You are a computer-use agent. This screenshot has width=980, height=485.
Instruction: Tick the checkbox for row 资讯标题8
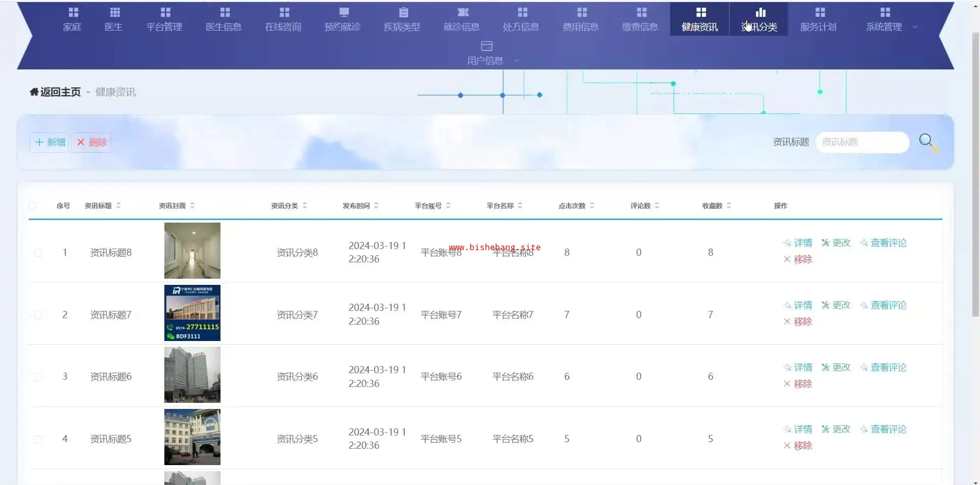click(38, 253)
